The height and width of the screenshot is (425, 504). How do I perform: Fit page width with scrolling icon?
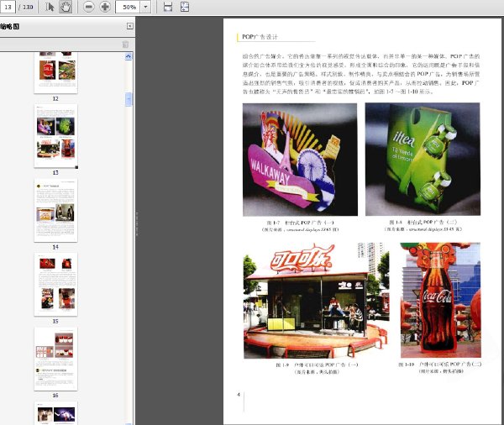click(x=168, y=7)
